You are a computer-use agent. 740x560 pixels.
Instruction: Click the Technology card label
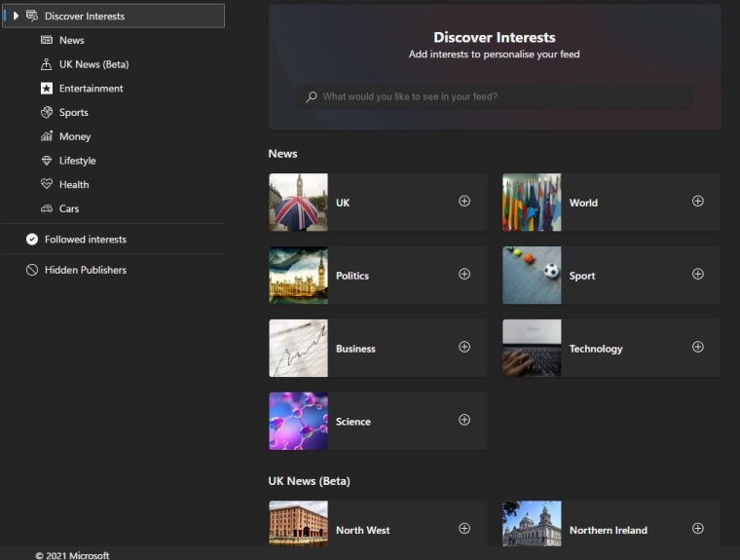click(596, 349)
